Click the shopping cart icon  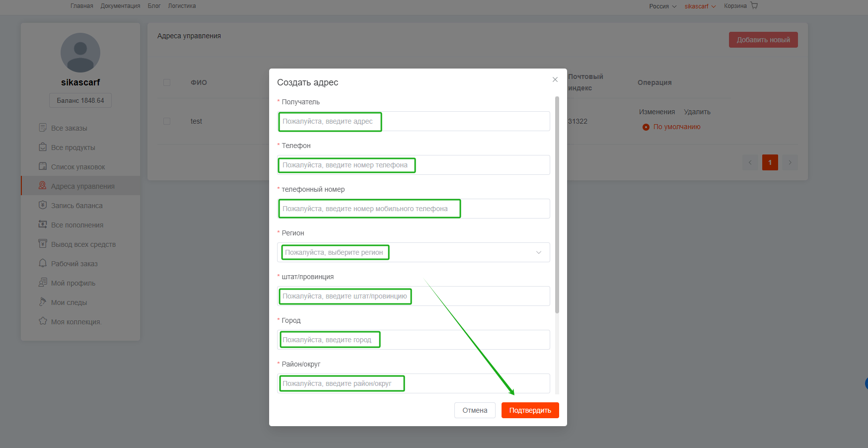pyautogui.click(x=754, y=6)
